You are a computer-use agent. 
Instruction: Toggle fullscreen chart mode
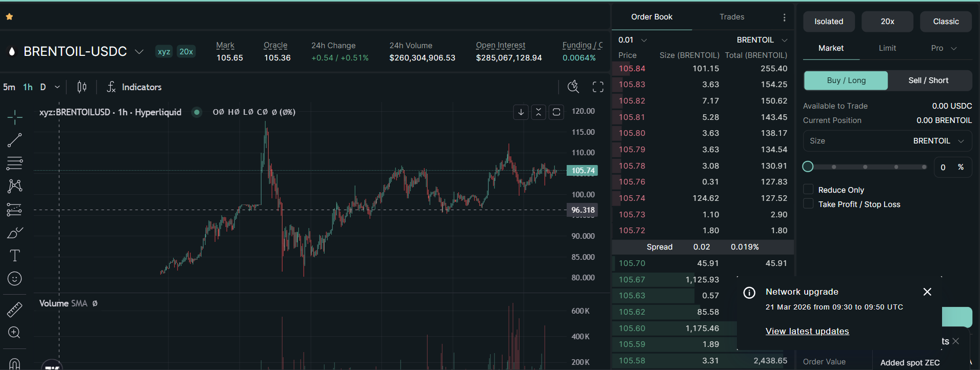click(598, 87)
